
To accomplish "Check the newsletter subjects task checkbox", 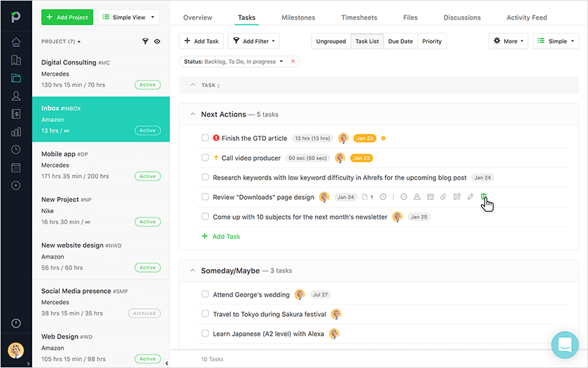I will [x=205, y=217].
